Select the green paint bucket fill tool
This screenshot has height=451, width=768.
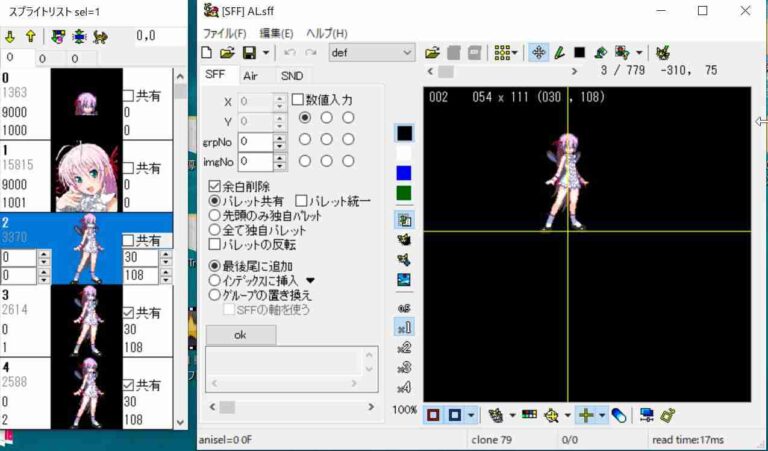(x=600, y=53)
